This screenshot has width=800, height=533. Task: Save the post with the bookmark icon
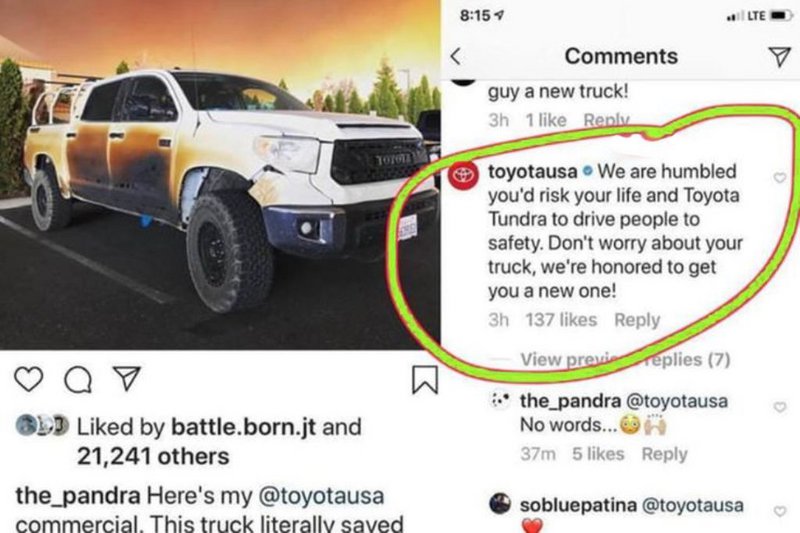tap(425, 379)
